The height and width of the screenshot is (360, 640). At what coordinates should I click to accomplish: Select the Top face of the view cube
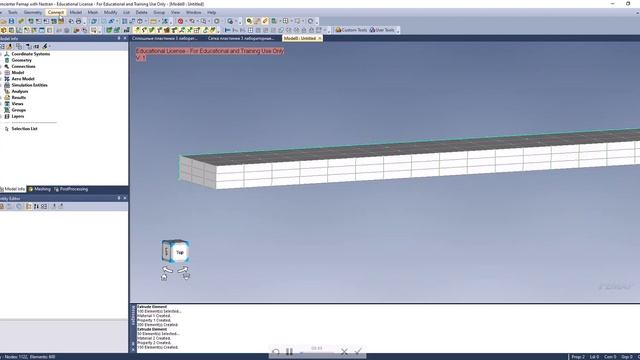tap(180, 252)
